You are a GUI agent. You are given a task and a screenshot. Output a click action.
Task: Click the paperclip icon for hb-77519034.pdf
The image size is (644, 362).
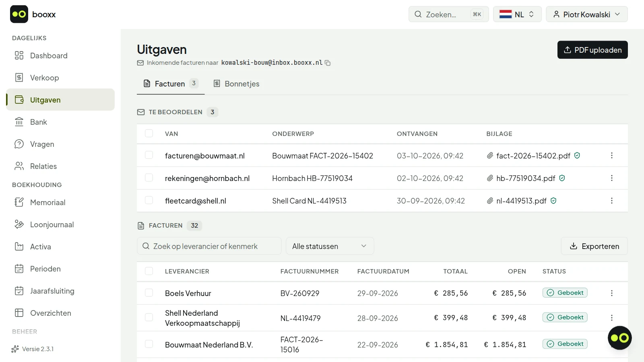pos(490,178)
